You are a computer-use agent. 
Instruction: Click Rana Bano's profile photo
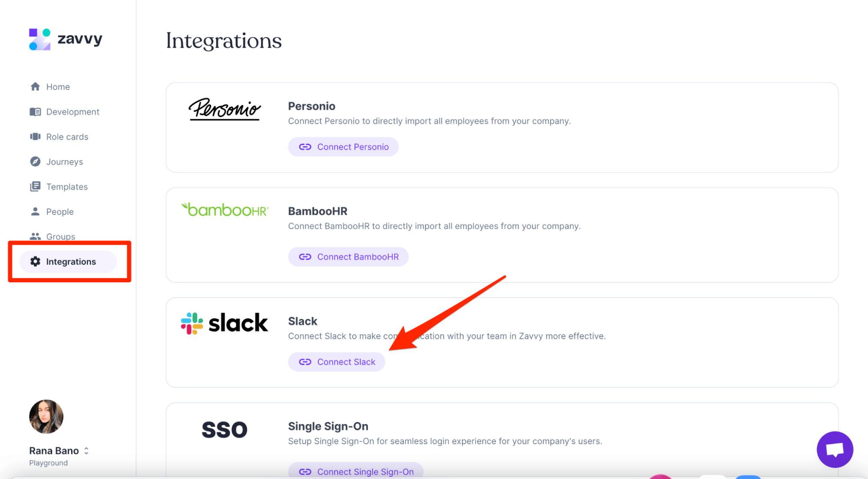[x=46, y=416]
